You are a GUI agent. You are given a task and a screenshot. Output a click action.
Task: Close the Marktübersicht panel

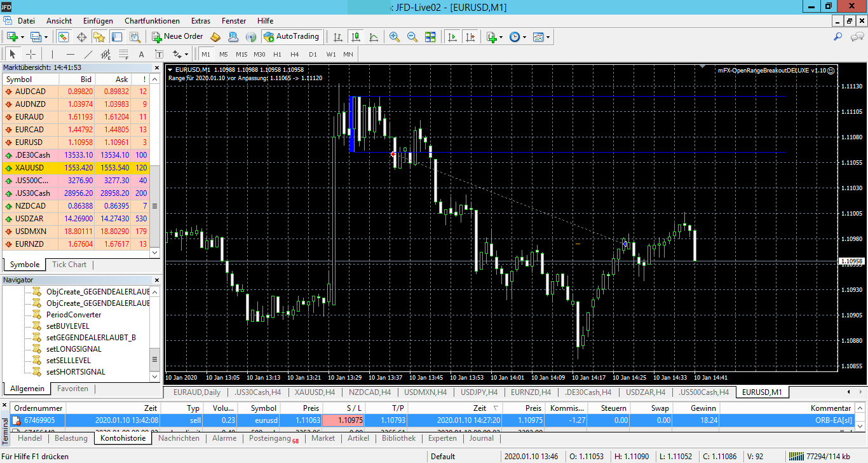point(157,67)
